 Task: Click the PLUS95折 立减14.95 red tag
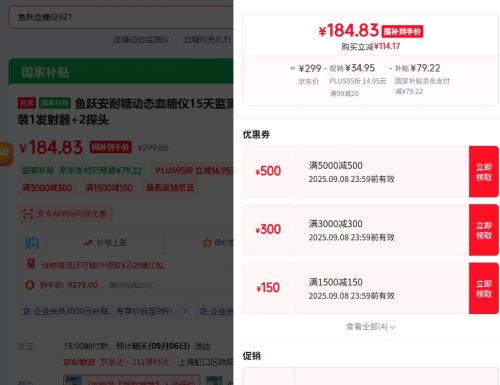click(193, 171)
